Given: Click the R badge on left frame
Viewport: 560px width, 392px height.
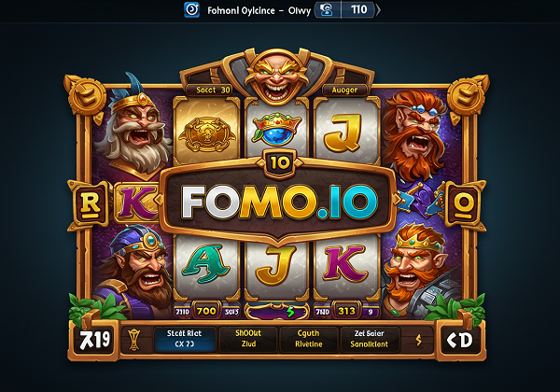Looking at the screenshot, I should [91, 205].
